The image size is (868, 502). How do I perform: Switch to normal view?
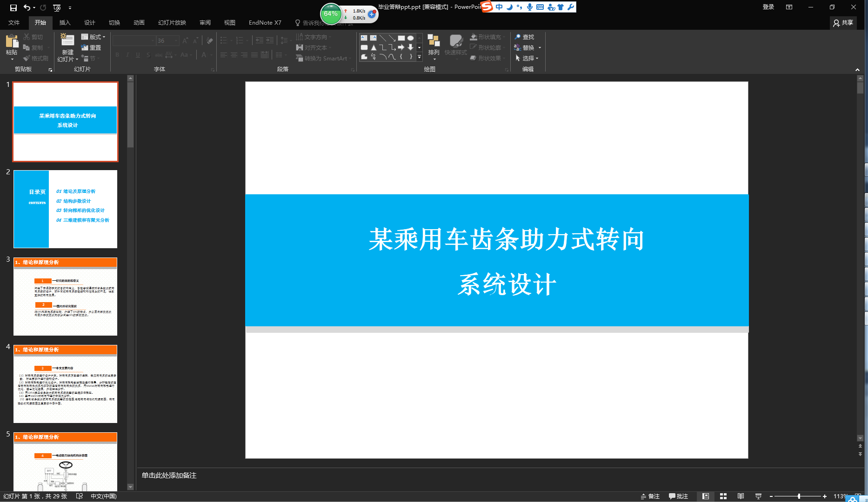point(706,496)
